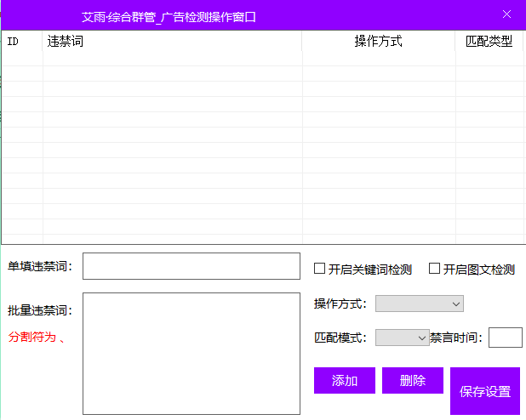Save with the 保存设置 button
Image resolution: width=526 pixels, height=420 pixels.
coord(484,391)
